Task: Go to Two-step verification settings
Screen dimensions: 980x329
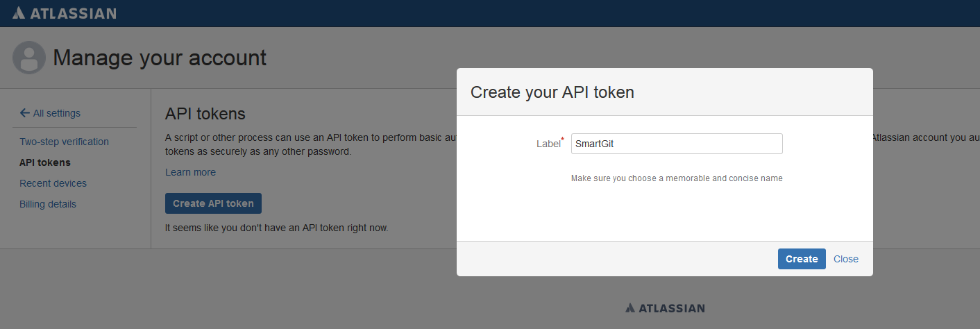Action: click(x=64, y=142)
